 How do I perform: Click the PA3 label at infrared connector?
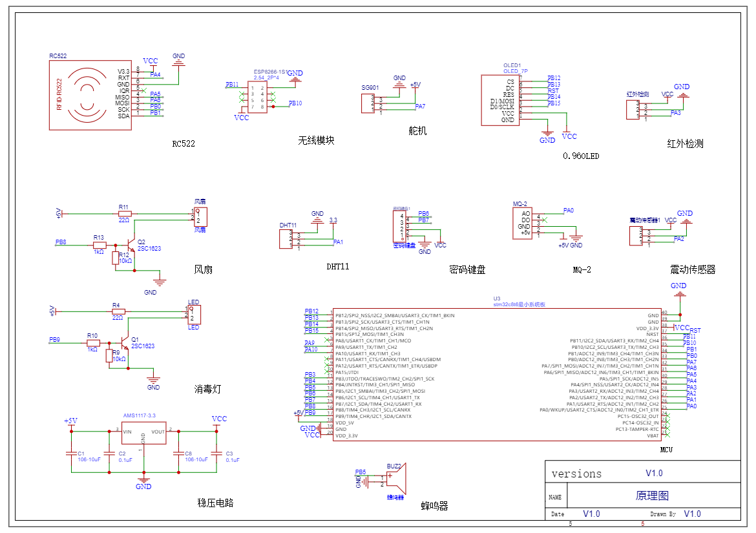tap(676, 113)
